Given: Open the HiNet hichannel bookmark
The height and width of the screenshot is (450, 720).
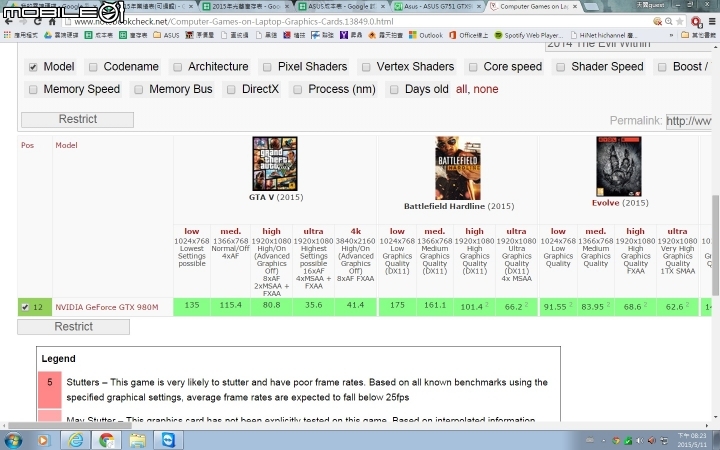Looking at the screenshot, I should [x=603, y=35].
